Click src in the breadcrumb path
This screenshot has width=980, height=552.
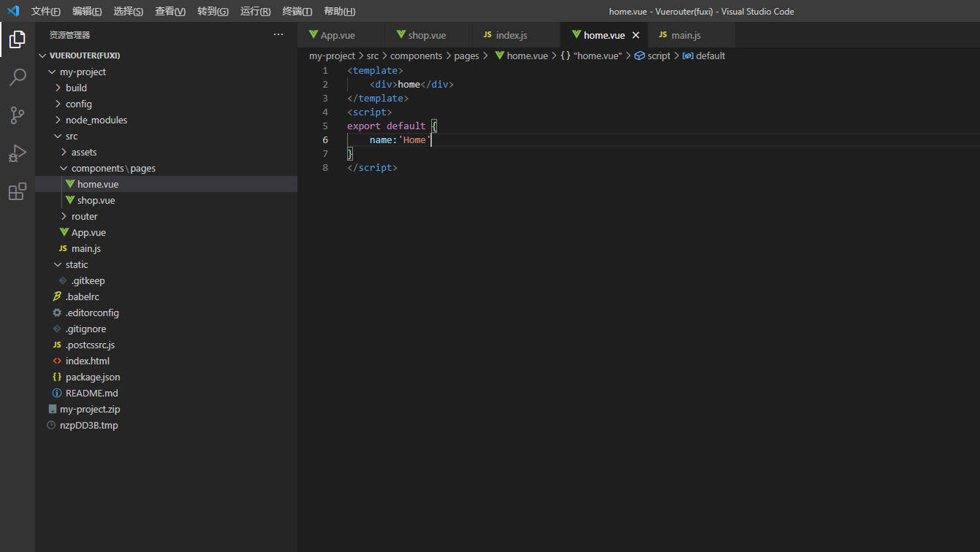pyautogui.click(x=373, y=55)
